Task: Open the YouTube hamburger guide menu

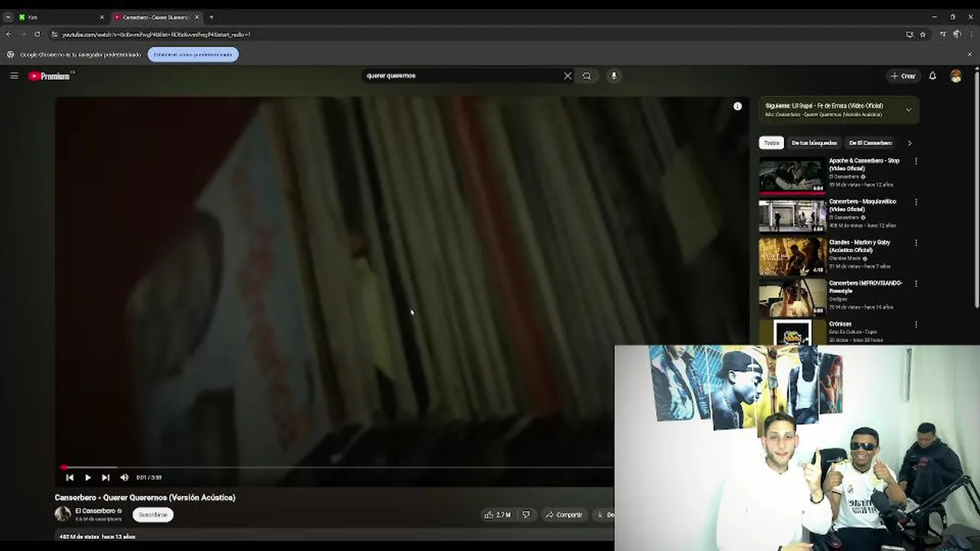Action: (x=14, y=76)
